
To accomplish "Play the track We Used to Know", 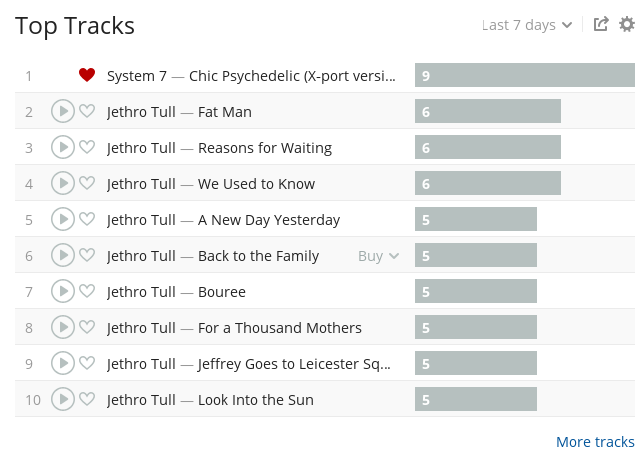I will pos(62,183).
